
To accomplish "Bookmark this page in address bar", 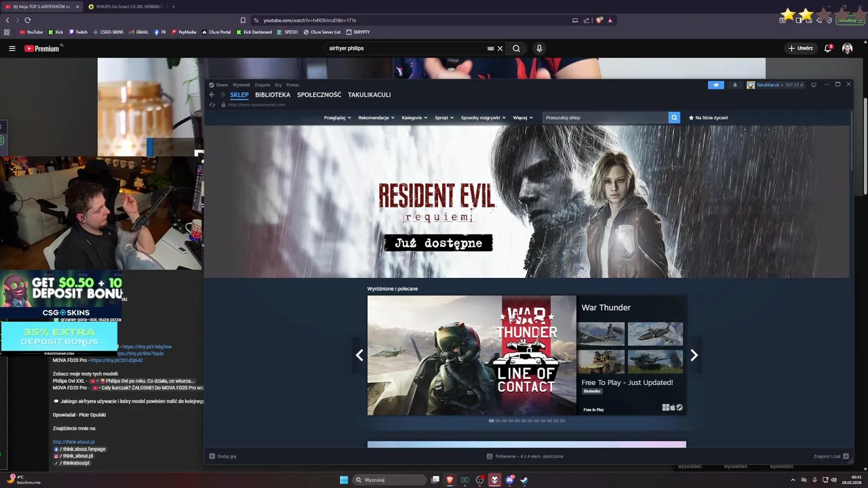I will (x=243, y=20).
